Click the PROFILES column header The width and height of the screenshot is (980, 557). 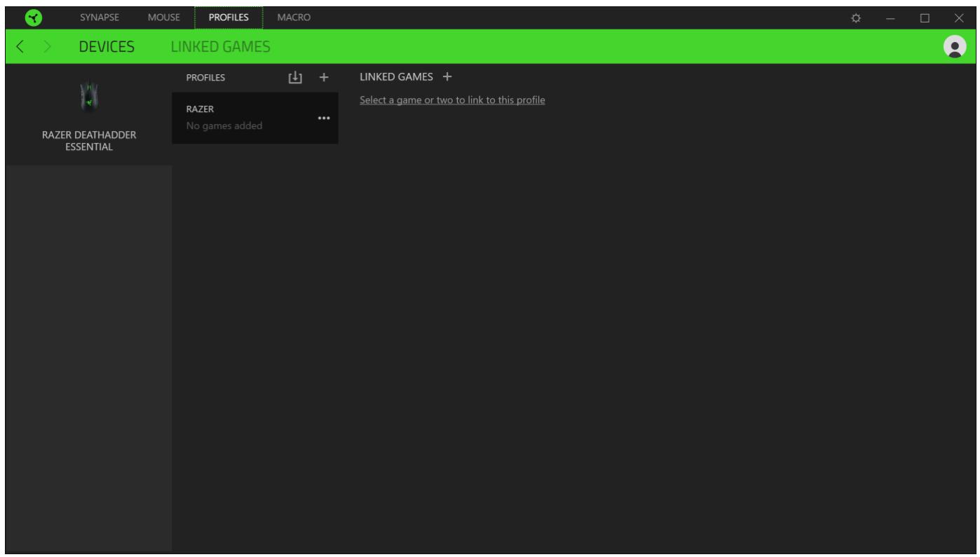coord(205,78)
